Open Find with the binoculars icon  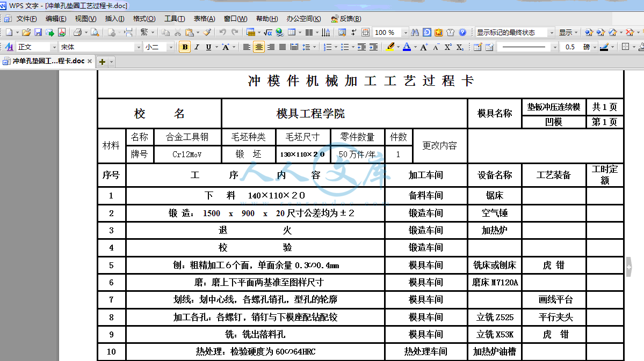click(415, 32)
